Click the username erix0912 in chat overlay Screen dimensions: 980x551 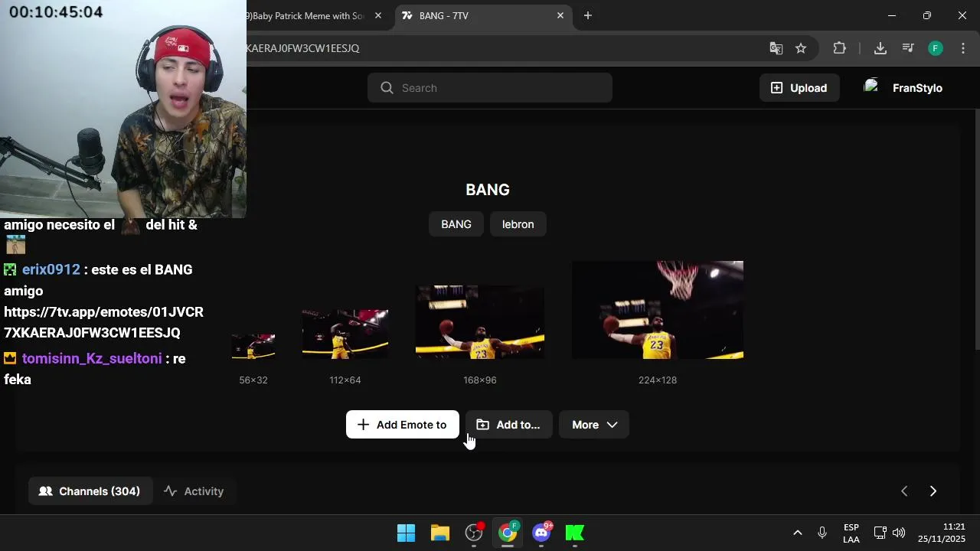coord(51,269)
